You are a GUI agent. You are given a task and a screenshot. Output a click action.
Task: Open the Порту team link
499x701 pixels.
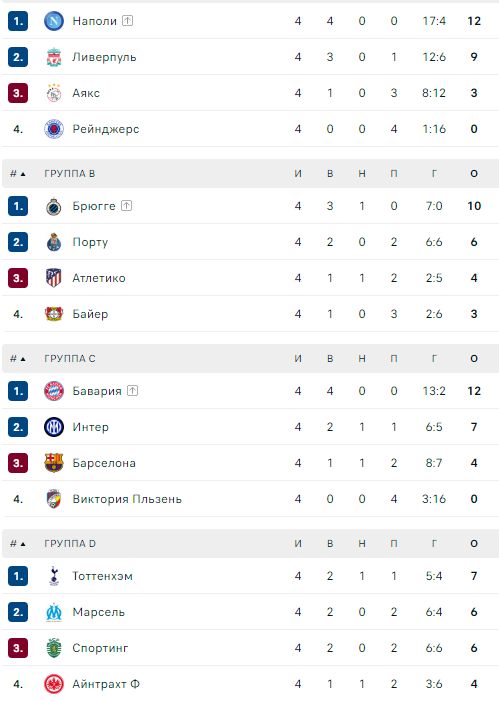pos(90,242)
